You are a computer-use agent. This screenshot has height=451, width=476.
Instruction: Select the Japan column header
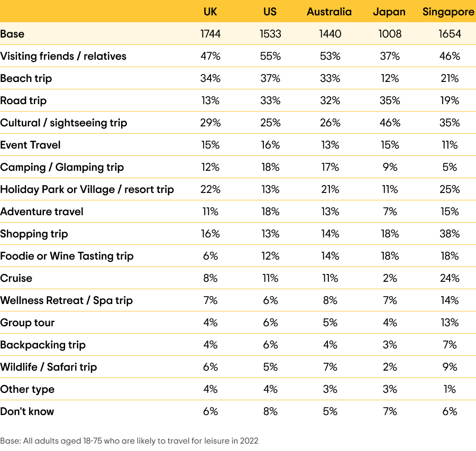(x=389, y=12)
